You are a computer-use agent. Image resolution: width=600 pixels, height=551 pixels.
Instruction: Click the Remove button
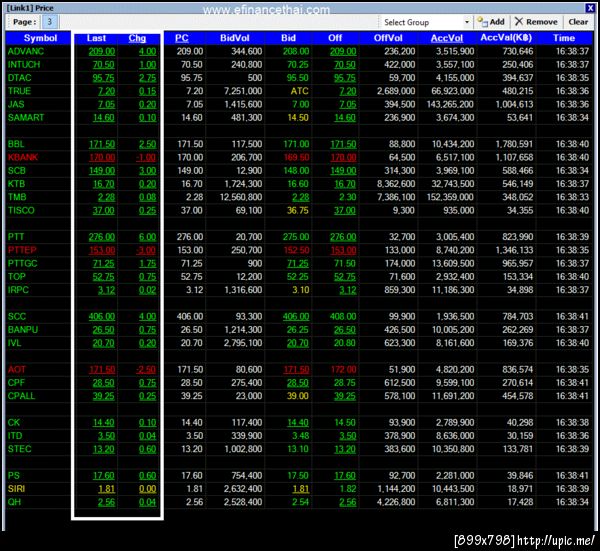(x=536, y=22)
